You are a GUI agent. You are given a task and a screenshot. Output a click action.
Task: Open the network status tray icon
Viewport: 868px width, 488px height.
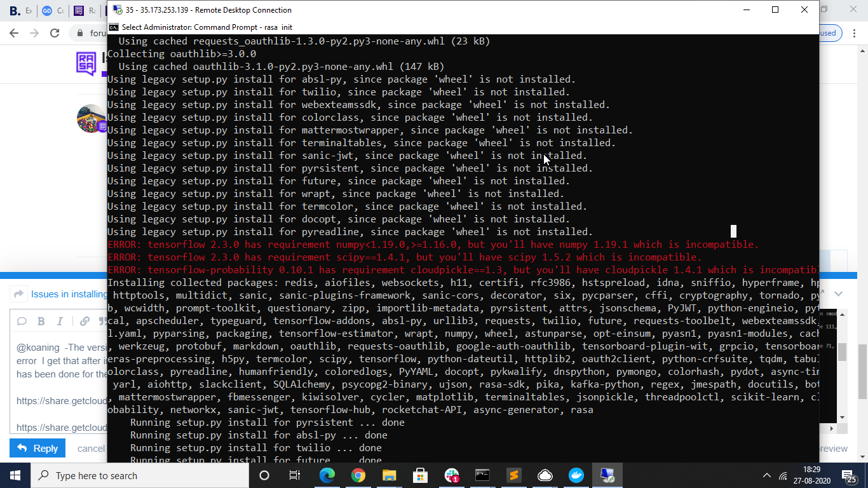pos(783,475)
